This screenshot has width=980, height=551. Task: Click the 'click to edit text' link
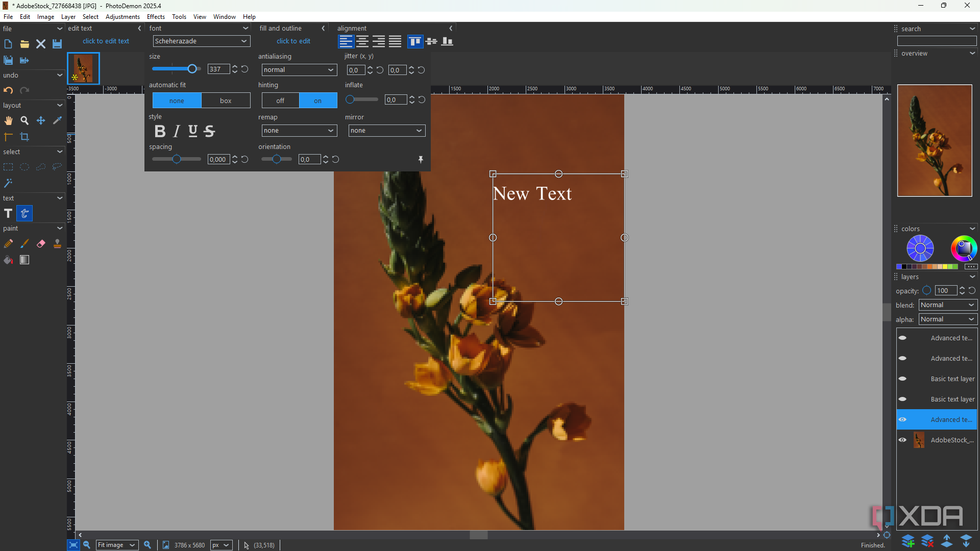(106, 41)
